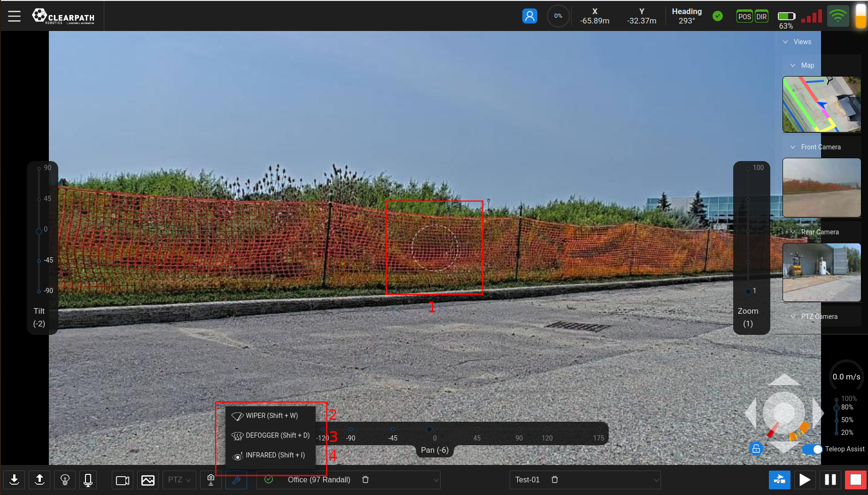Toggle the DIR status indicator
Image resolution: width=868 pixels, height=495 pixels.
[x=761, y=17]
